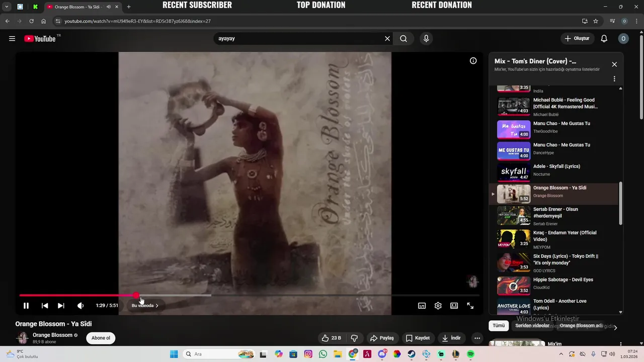Open Chrome home page button
Viewport: 644px width, 362px height.
(x=44, y=21)
